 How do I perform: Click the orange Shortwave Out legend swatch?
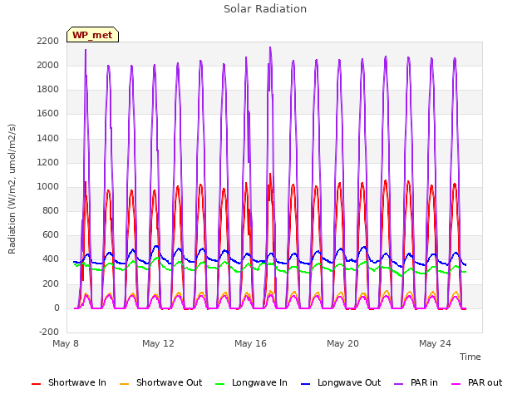(125, 384)
